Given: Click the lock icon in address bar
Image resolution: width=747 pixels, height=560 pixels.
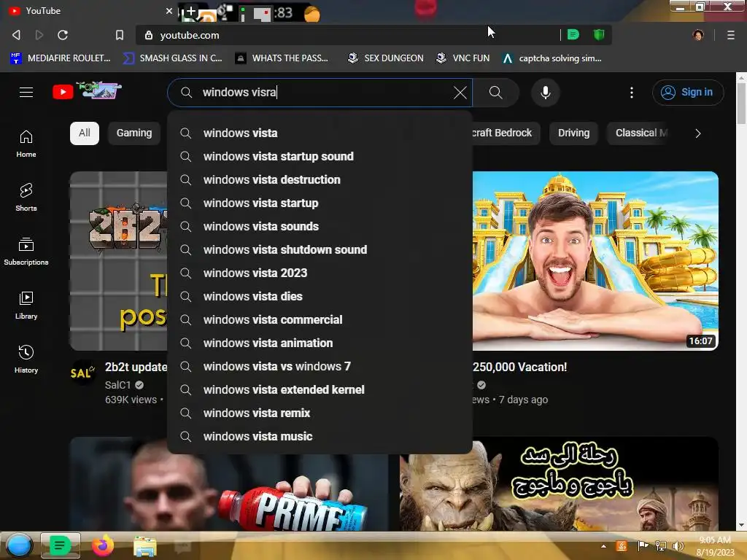Looking at the screenshot, I should 149,35.
